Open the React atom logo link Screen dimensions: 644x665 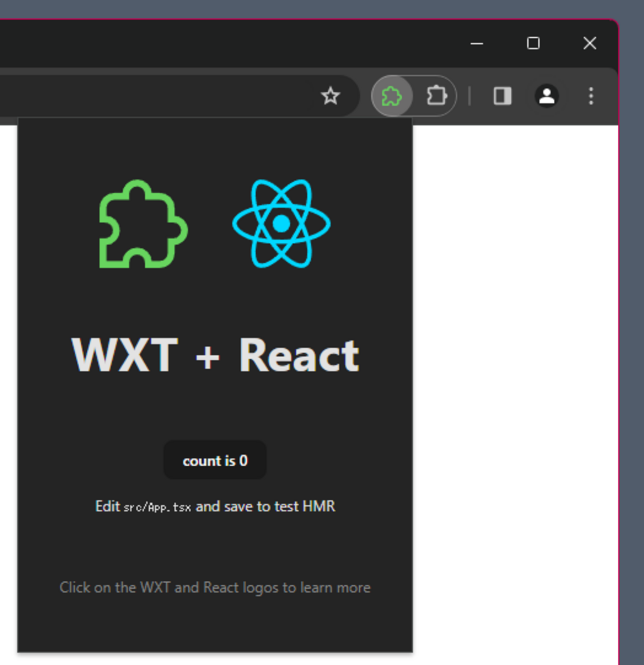click(281, 223)
